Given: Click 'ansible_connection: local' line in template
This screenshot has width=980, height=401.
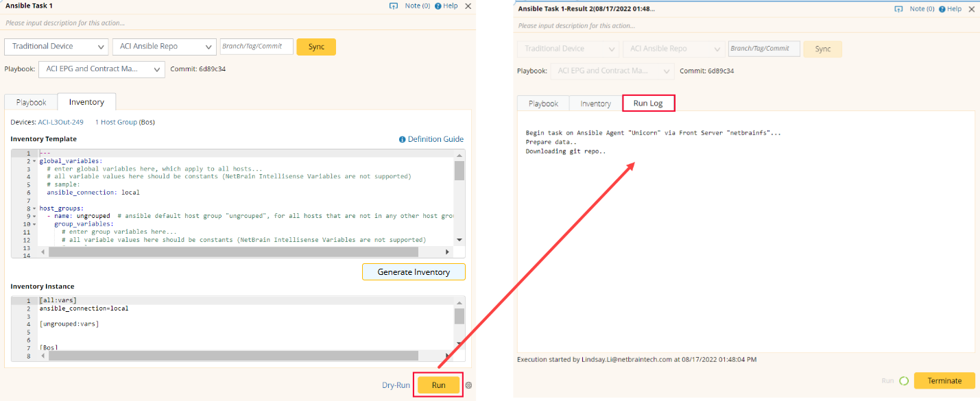Looking at the screenshot, I should tap(93, 193).
